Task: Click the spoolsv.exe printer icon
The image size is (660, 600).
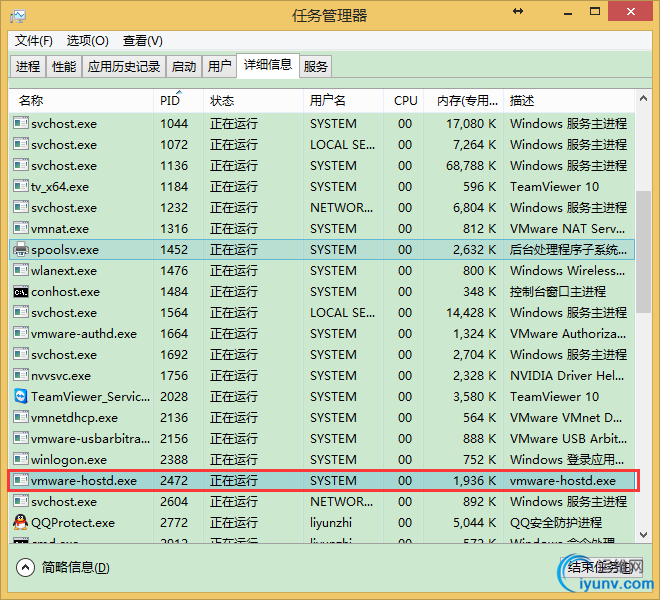Action: tap(21, 249)
